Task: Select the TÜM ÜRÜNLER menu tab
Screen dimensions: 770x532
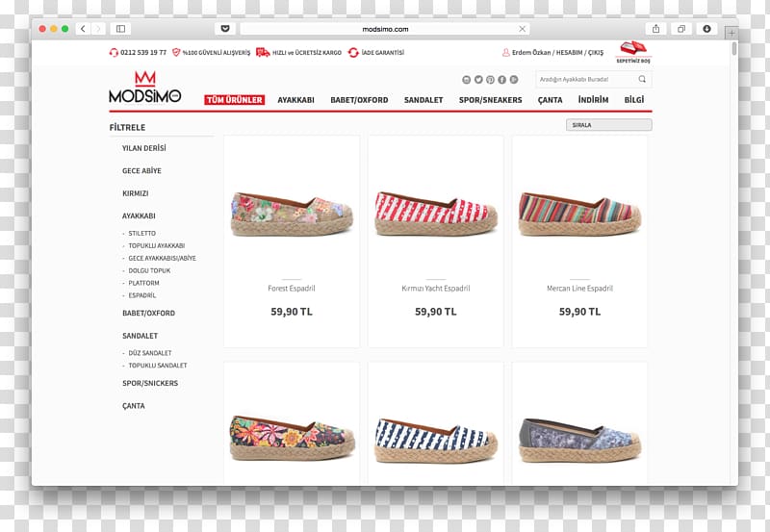Action: click(234, 100)
